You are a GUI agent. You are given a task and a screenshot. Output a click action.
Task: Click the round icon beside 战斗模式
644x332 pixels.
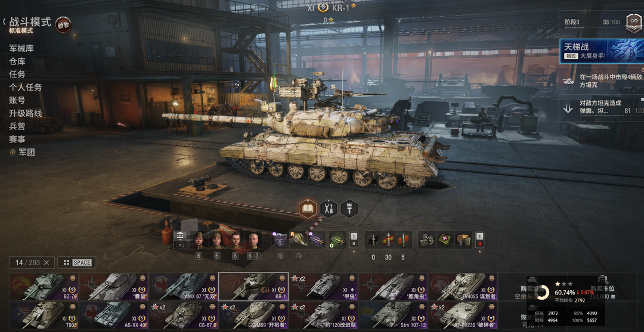tap(63, 25)
